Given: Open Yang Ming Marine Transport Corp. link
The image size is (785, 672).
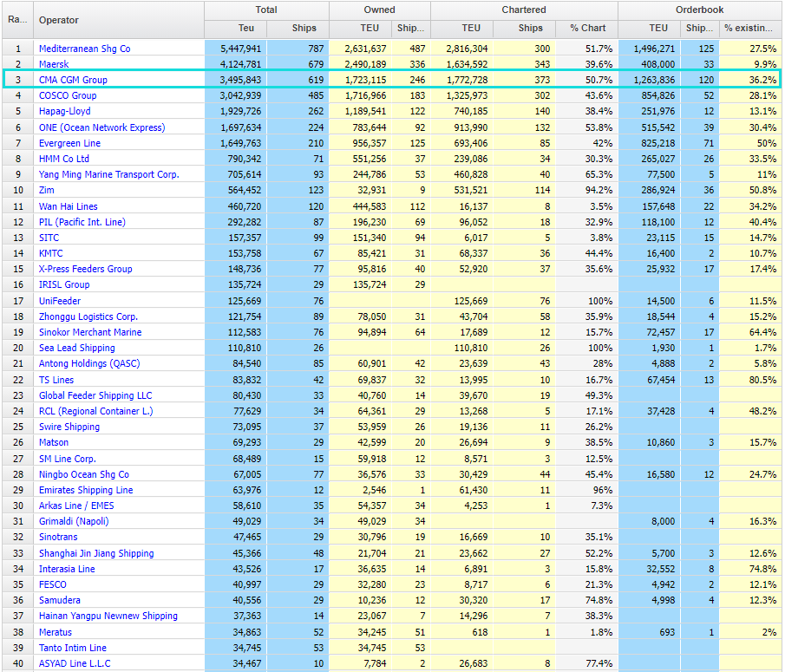Looking at the screenshot, I should 108,174.
